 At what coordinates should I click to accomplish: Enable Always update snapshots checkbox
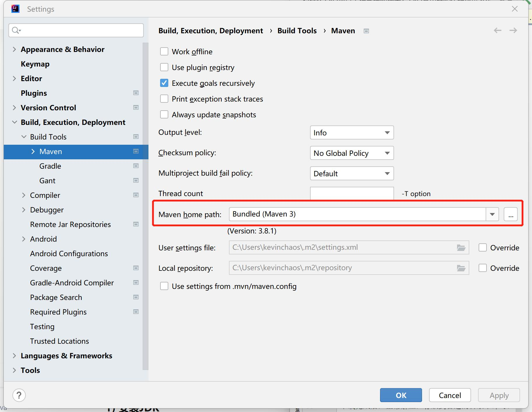[x=164, y=115]
